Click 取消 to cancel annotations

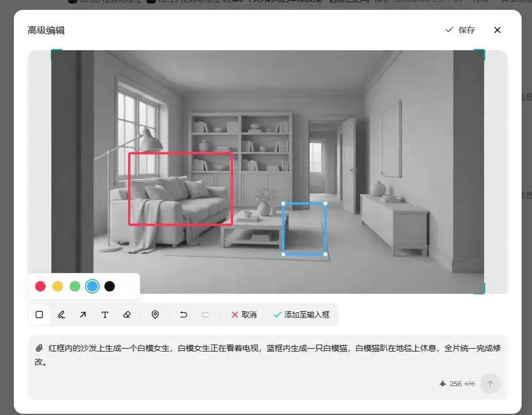(x=244, y=315)
